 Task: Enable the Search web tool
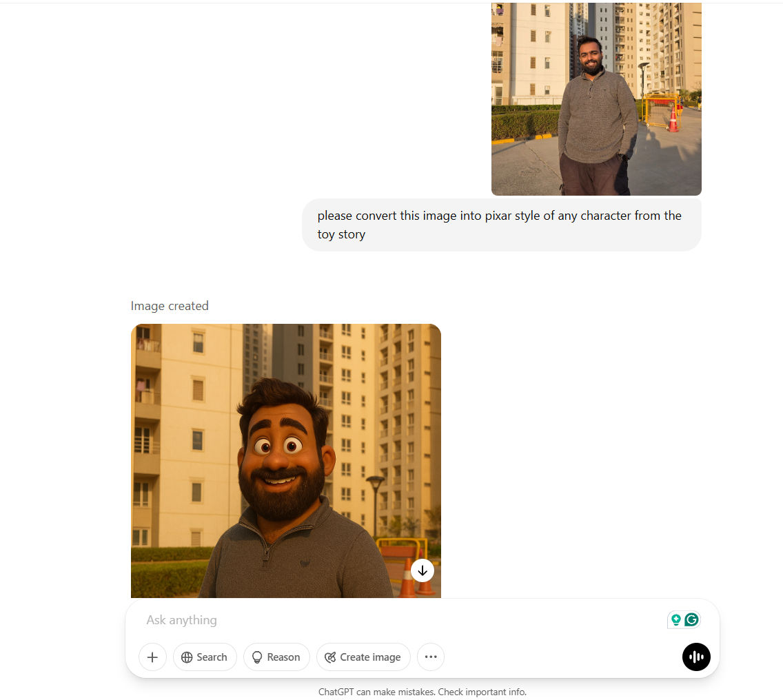pos(205,657)
